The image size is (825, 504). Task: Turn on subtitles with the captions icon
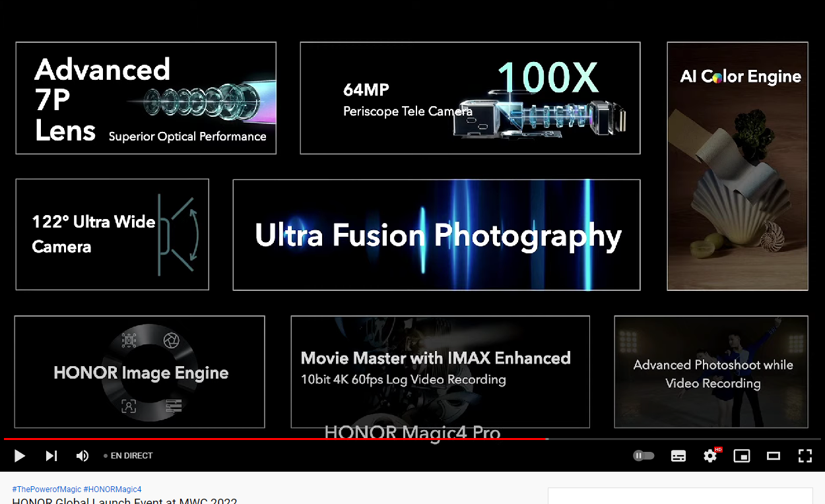[678, 456]
